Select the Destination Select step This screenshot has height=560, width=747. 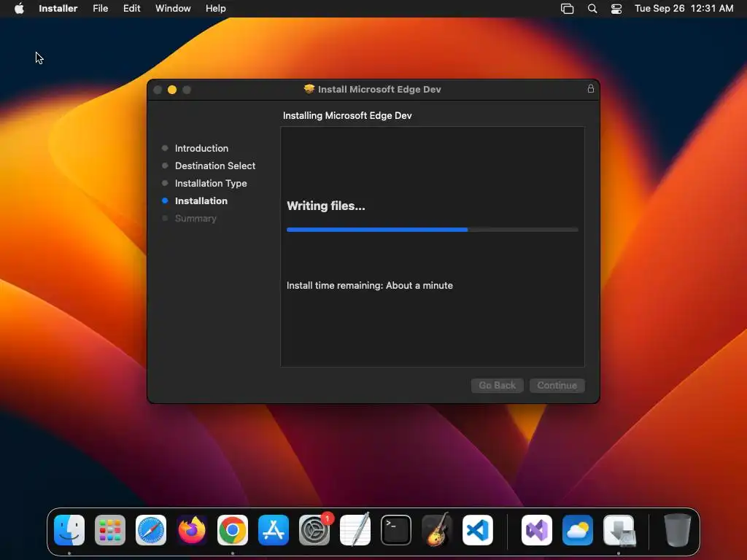pos(215,166)
